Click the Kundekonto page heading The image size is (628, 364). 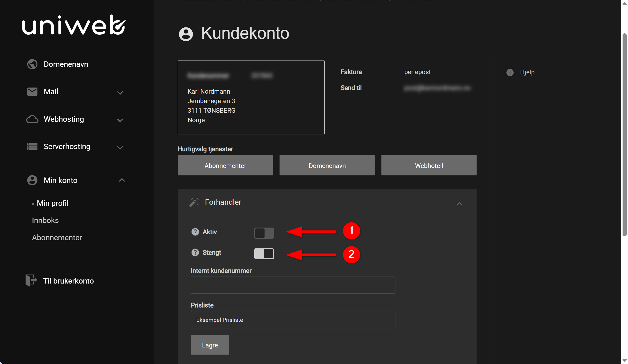point(245,33)
